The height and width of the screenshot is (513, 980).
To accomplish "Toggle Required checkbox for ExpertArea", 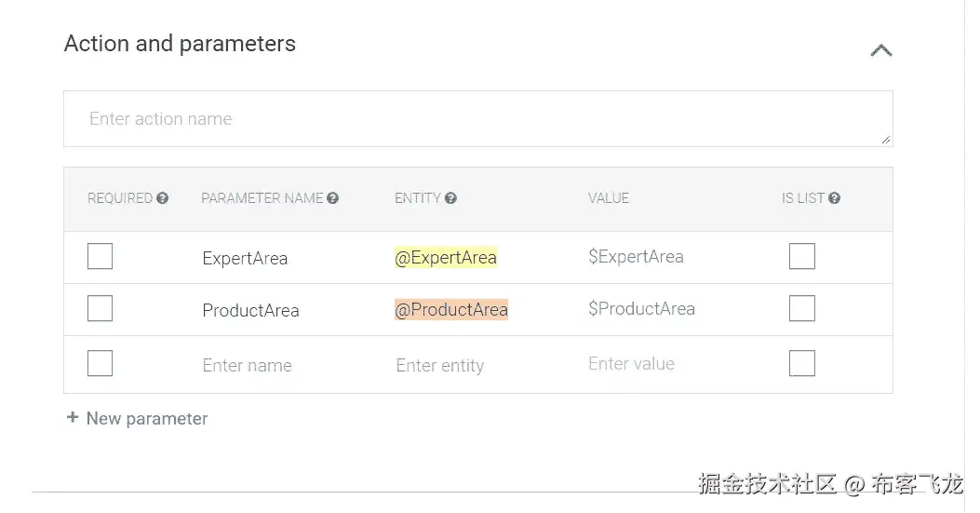I will (x=100, y=256).
